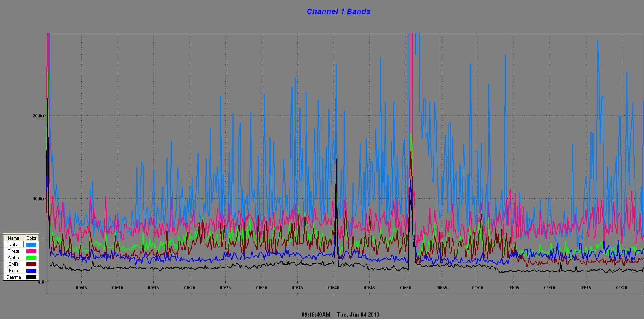
Task: Click the SMR dark red swatch
Action: click(x=31, y=264)
